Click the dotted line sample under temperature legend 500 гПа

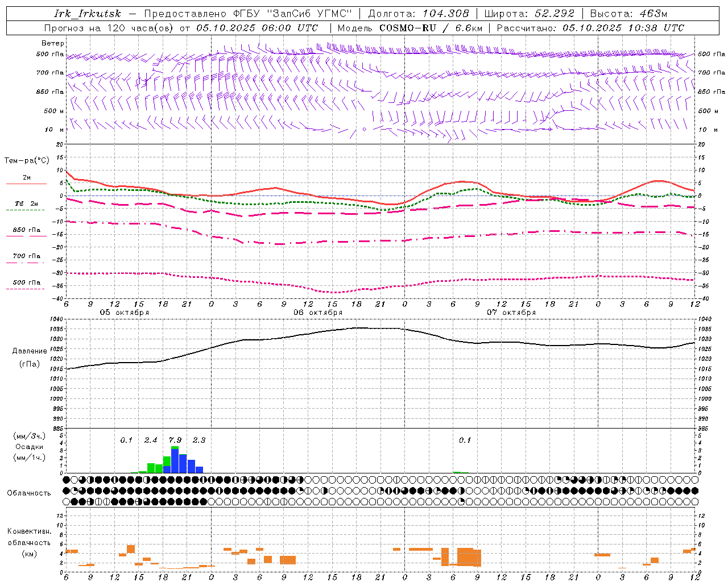pyautogui.click(x=26, y=289)
